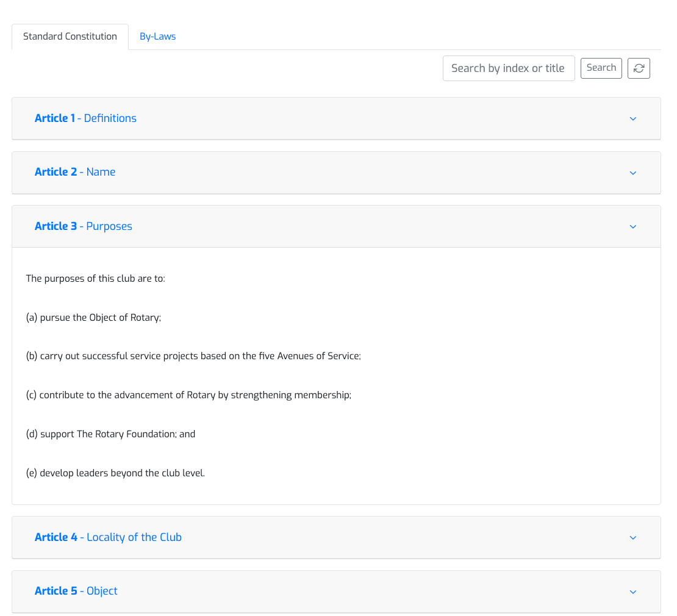Open the Article 2 - Name heading
The width and height of the screenshot is (677, 616).
tap(75, 172)
